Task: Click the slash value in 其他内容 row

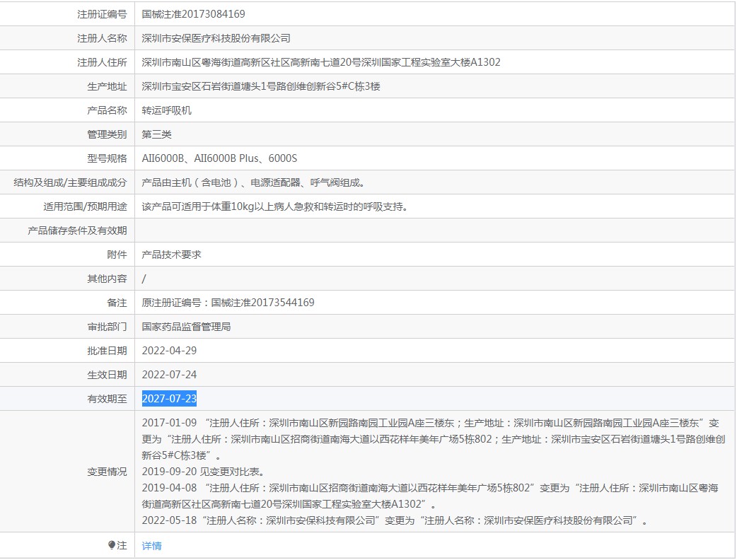Action: [144, 279]
